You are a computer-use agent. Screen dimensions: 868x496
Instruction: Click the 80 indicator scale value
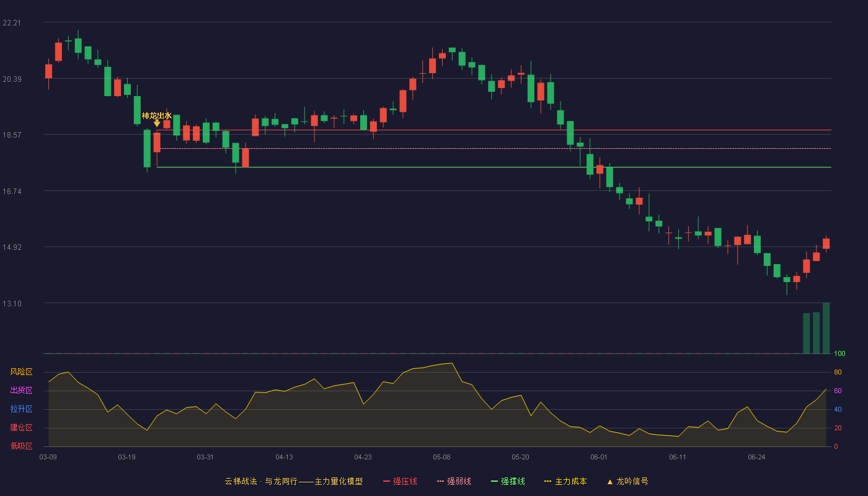click(x=838, y=372)
